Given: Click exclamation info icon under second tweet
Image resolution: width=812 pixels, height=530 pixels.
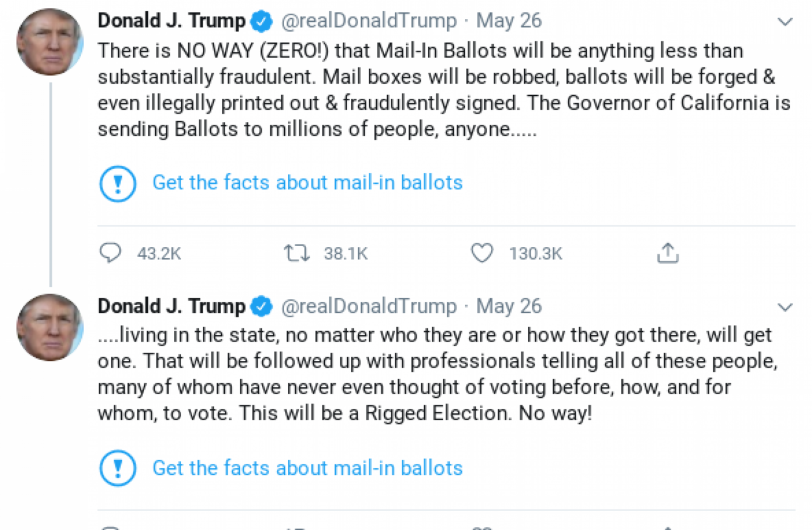Looking at the screenshot, I should tap(118, 468).
